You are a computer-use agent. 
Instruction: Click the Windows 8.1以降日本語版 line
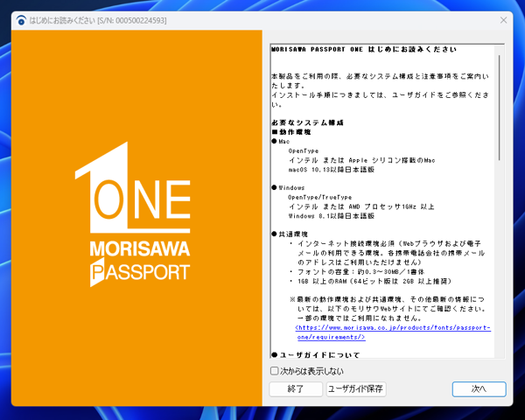(331, 216)
